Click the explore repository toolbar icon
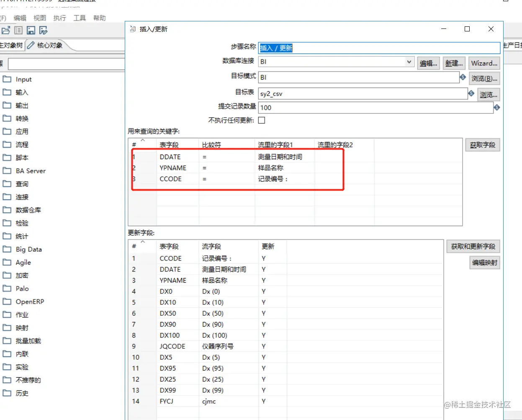The image size is (522, 420). (x=18, y=30)
